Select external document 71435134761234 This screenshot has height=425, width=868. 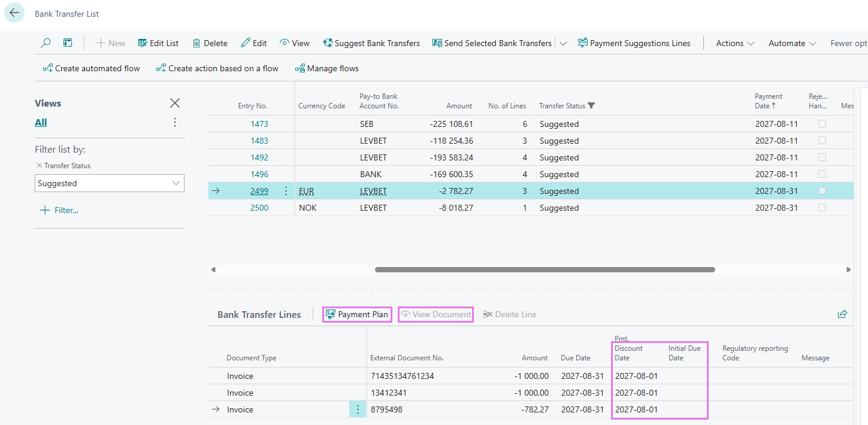tap(402, 376)
